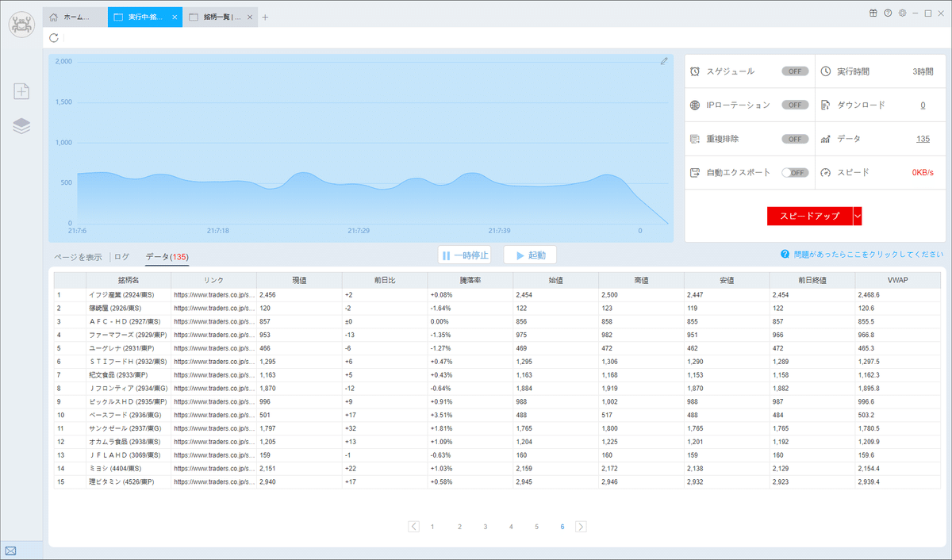Click the IPローテーション globe icon
Viewport: 952px width, 560px height.
[695, 105]
